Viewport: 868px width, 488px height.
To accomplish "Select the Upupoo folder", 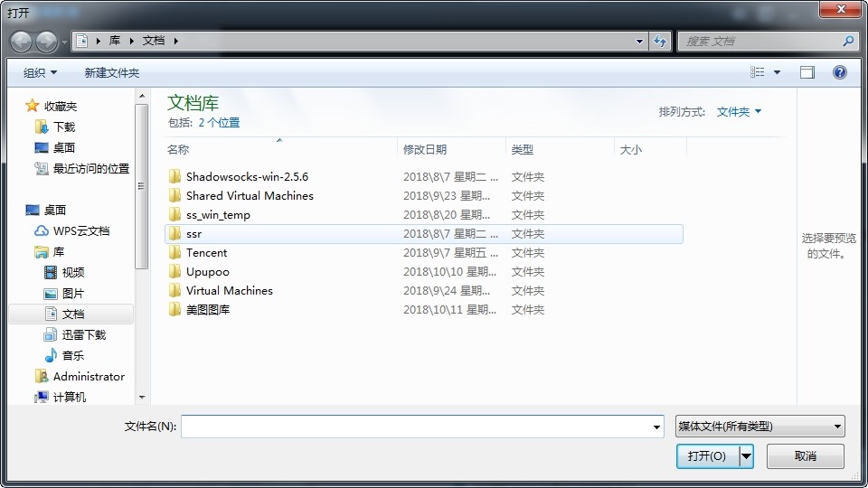I will click(x=424, y=272).
